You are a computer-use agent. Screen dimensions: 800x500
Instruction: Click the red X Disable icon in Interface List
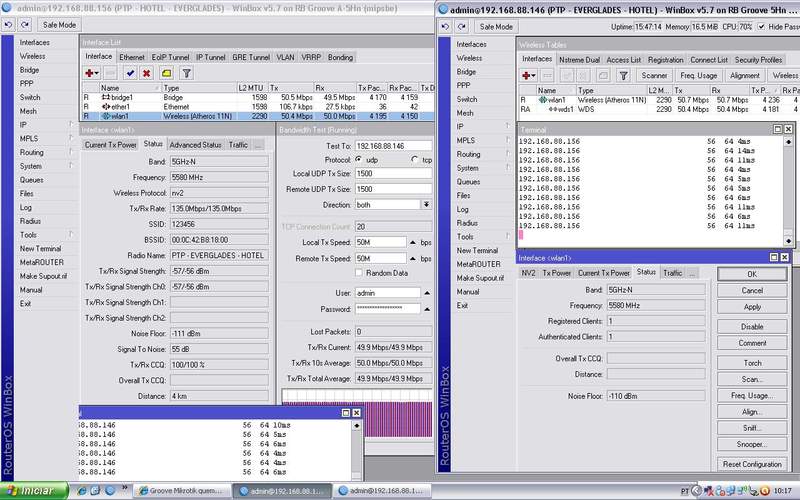pyautogui.click(x=146, y=73)
